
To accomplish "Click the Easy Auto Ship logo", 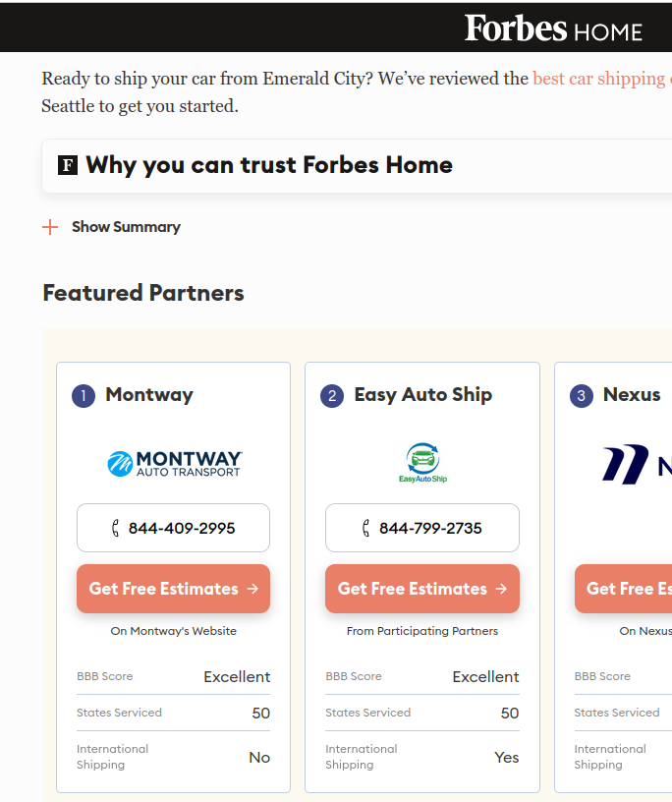I will pyautogui.click(x=422, y=463).
